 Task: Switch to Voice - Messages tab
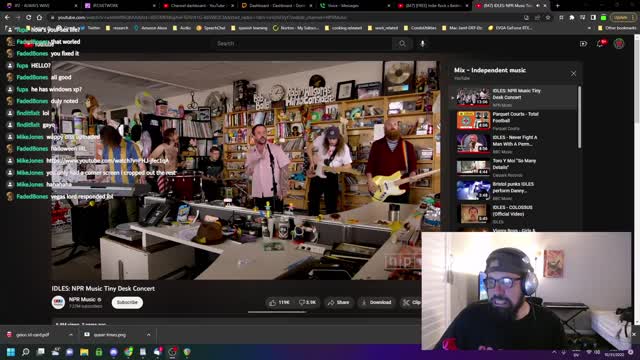click(x=354, y=6)
